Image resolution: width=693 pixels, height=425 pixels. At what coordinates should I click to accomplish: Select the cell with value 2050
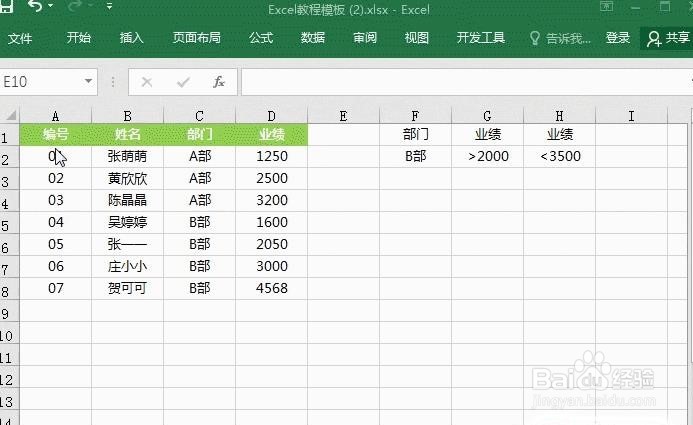coord(271,244)
